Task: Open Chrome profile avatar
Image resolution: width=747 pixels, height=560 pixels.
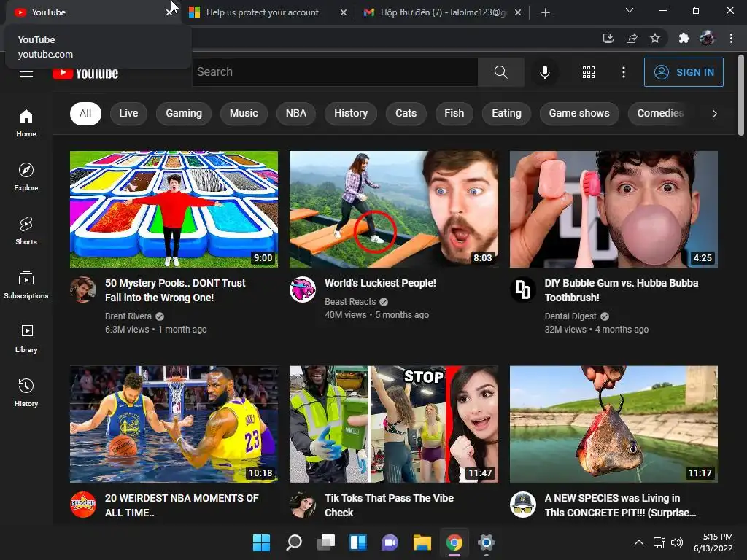Action: (x=707, y=38)
